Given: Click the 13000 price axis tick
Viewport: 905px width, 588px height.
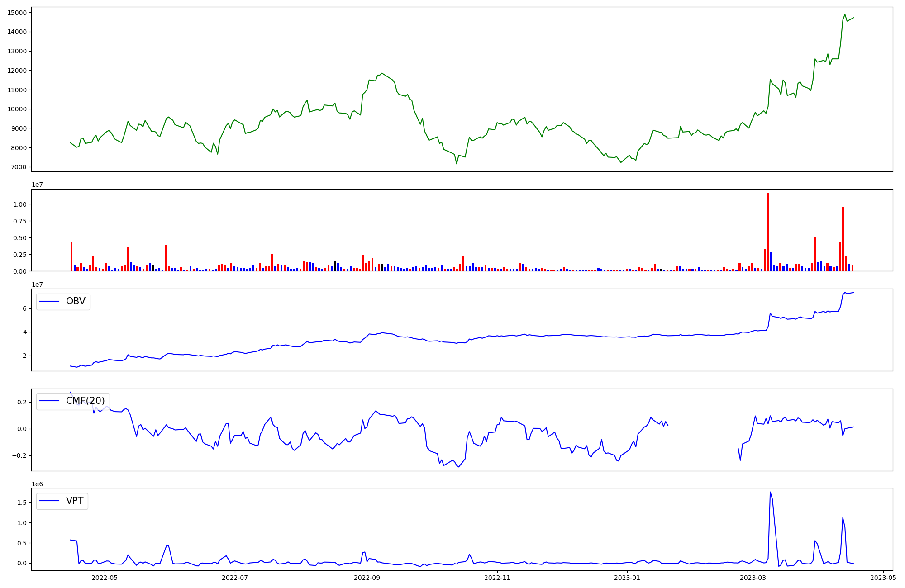Looking at the screenshot, I should pos(17,51).
